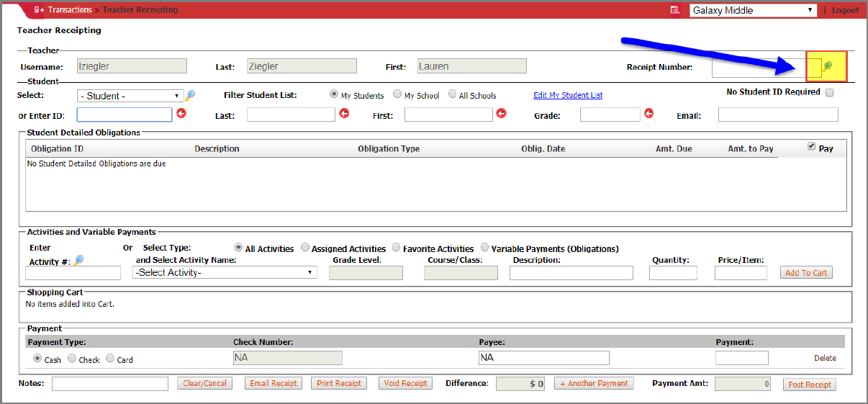Choose Card payment type

(x=110, y=359)
